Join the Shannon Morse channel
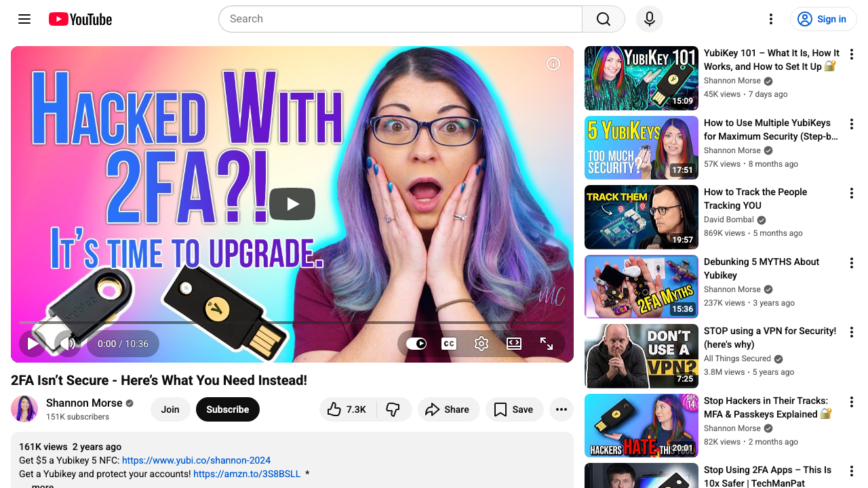This screenshot has width=868, height=488. point(170,409)
